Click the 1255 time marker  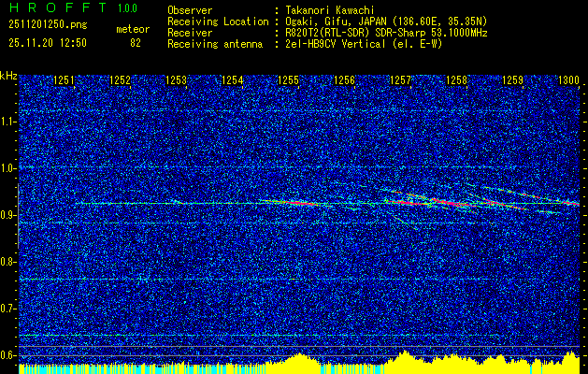point(288,79)
